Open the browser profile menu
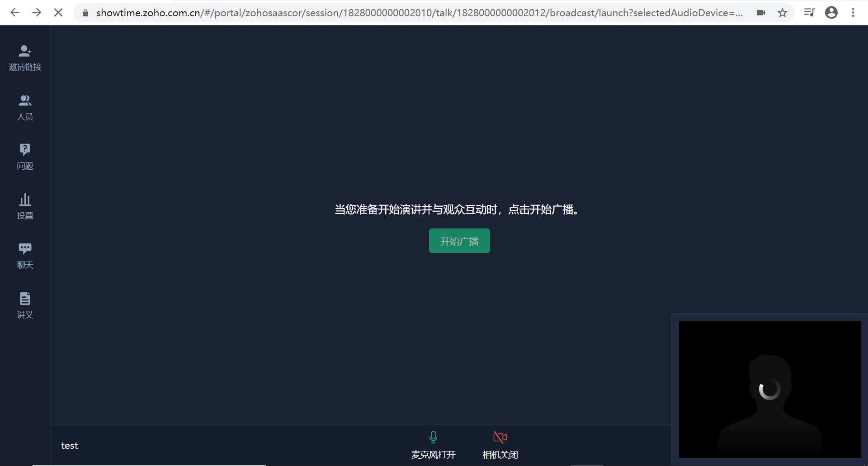This screenshot has height=466, width=868. pos(831,13)
